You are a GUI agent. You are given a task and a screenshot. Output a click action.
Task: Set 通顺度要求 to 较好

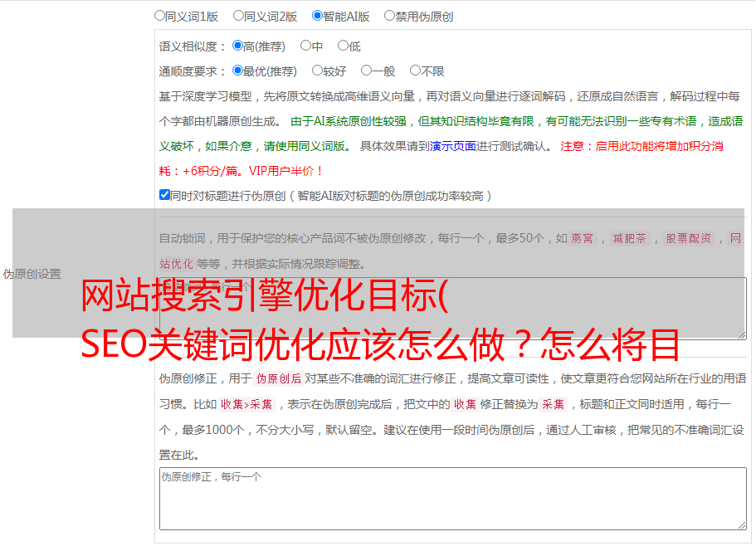[317, 71]
